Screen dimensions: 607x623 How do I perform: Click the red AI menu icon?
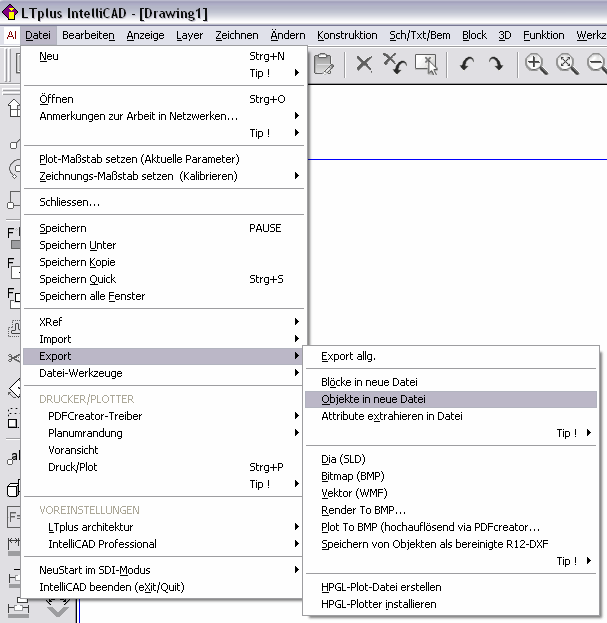[12, 35]
